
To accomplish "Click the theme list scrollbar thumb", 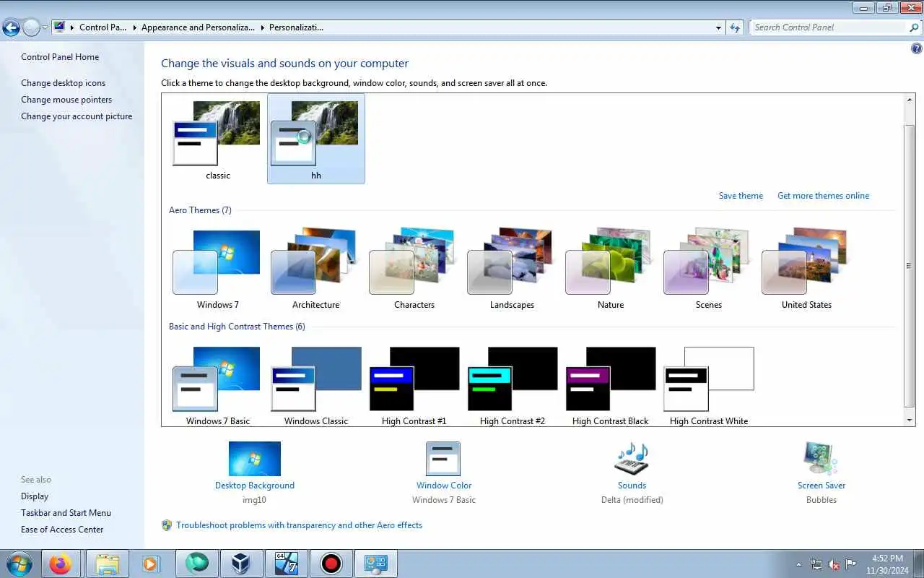I will (910, 265).
